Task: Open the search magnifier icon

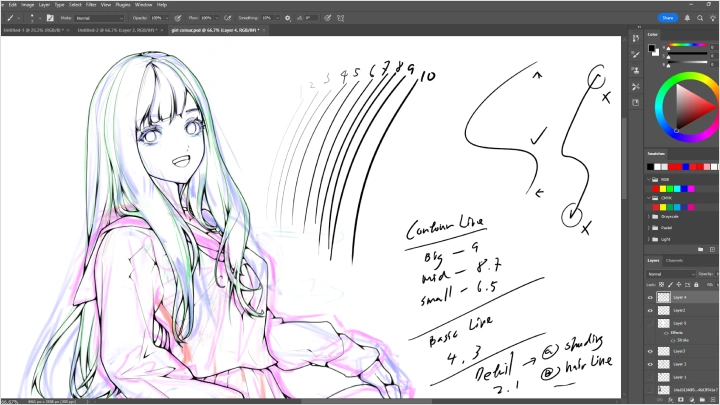Action: pos(700,18)
